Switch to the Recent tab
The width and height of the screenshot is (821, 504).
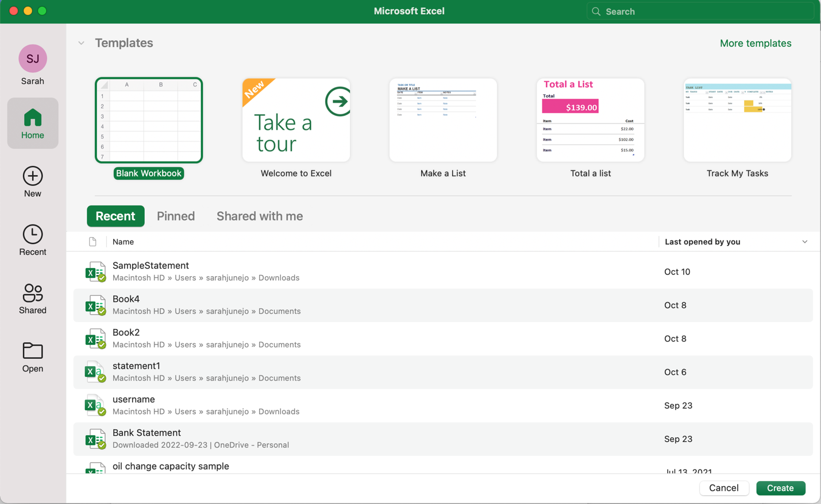coord(115,216)
